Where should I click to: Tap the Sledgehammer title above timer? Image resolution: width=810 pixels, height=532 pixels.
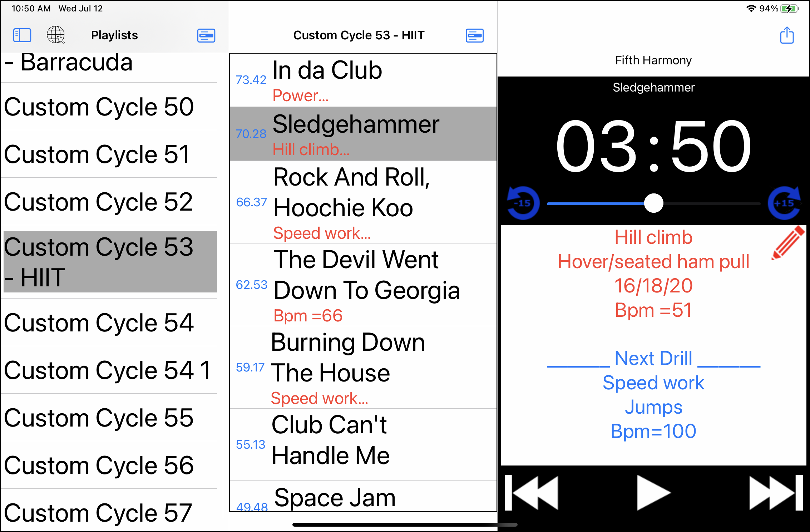(x=653, y=87)
